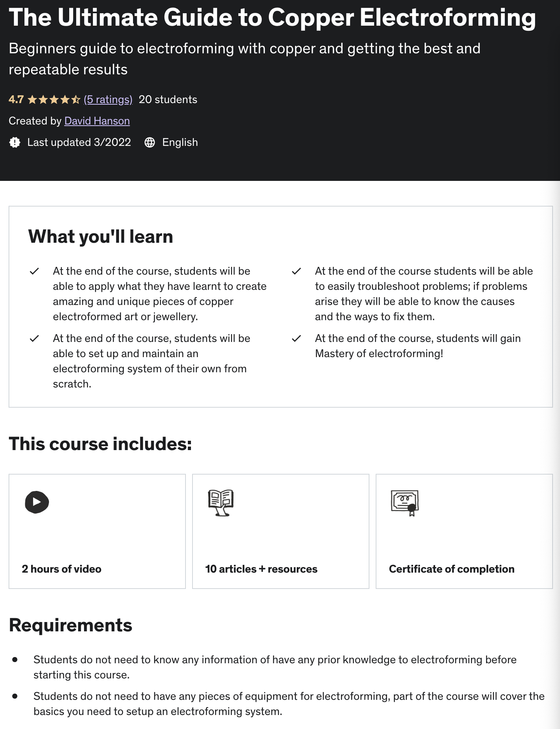Screen dimensions: 560x729
Task: Click checkmark beside create amazing art item
Action: [34, 271]
